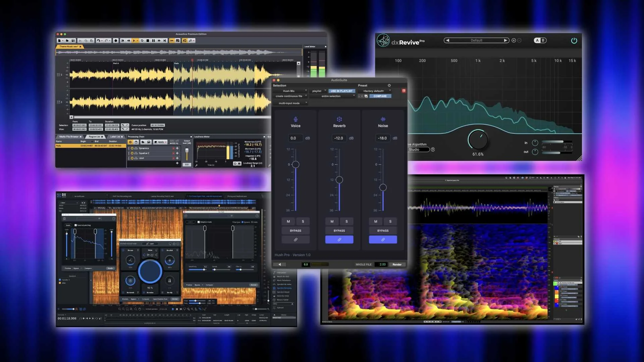Switch to the Label List tab
Screen dimensions: 644x362
(115, 137)
